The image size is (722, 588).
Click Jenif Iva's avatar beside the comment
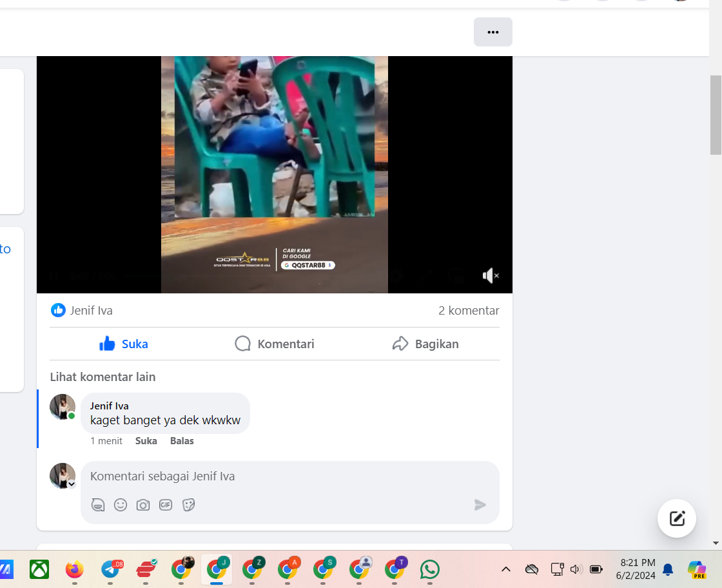[x=62, y=407]
